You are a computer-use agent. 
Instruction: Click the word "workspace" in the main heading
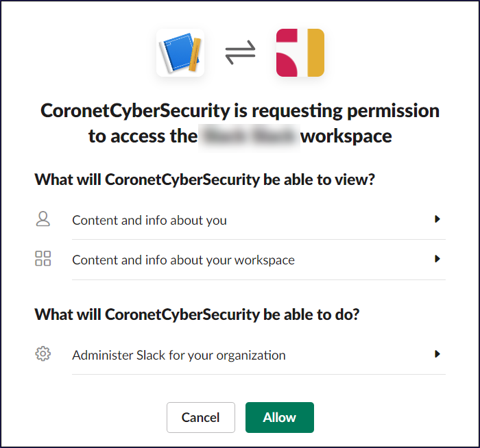tap(346, 136)
